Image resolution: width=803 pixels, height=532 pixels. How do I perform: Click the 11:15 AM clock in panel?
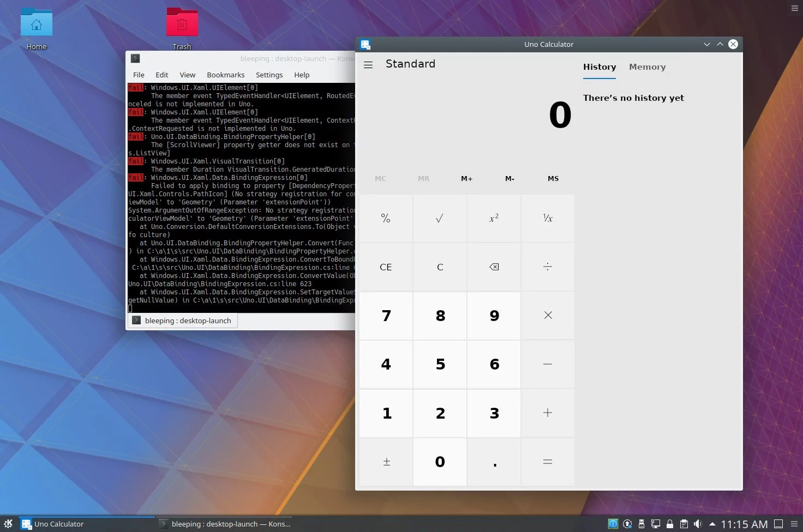[x=744, y=524]
